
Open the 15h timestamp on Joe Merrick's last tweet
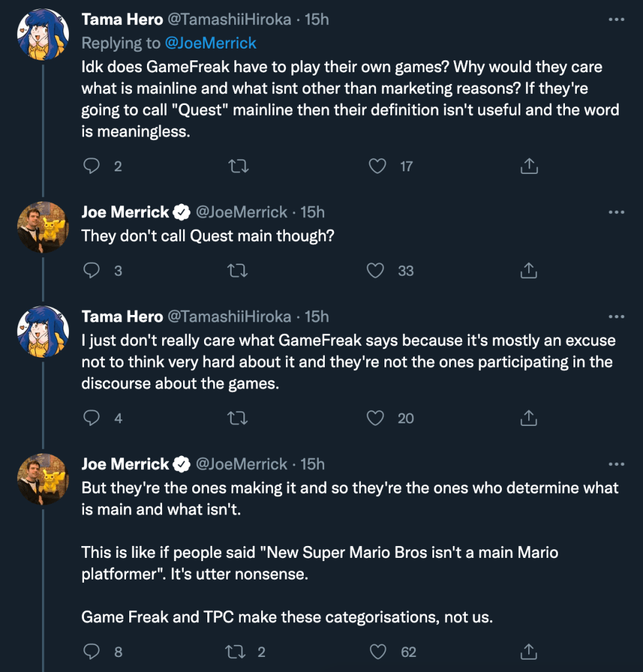(312, 465)
